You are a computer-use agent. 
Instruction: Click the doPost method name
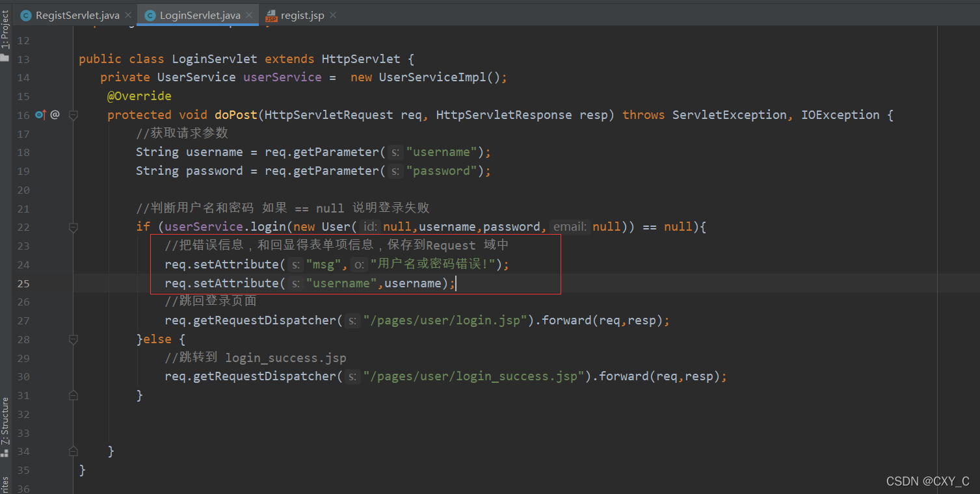tap(236, 115)
